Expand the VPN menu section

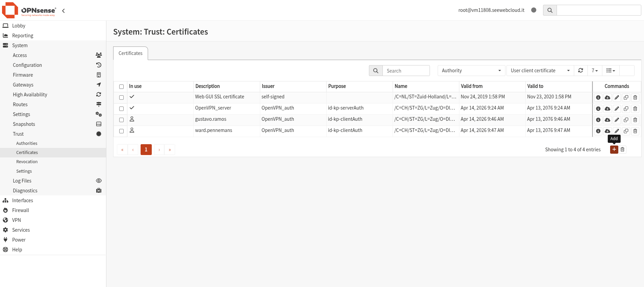click(53, 220)
